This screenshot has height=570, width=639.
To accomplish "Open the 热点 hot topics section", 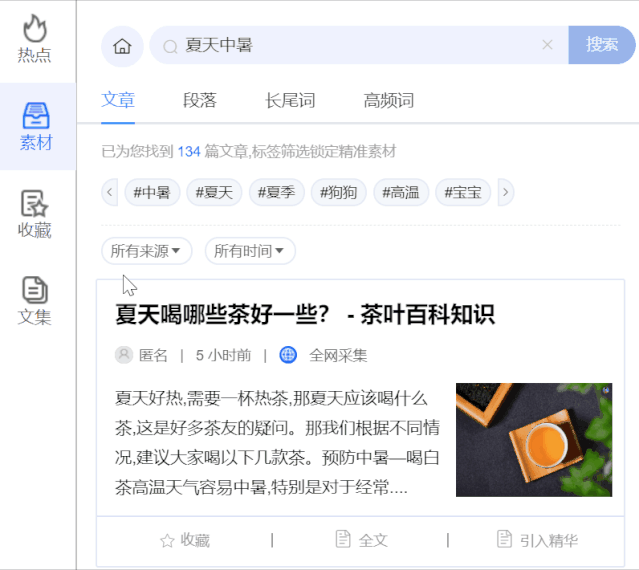I will point(35,39).
